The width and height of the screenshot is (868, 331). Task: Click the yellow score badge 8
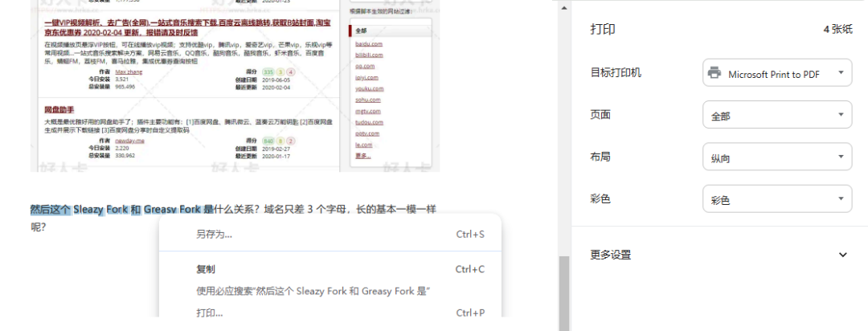click(280, 141)
